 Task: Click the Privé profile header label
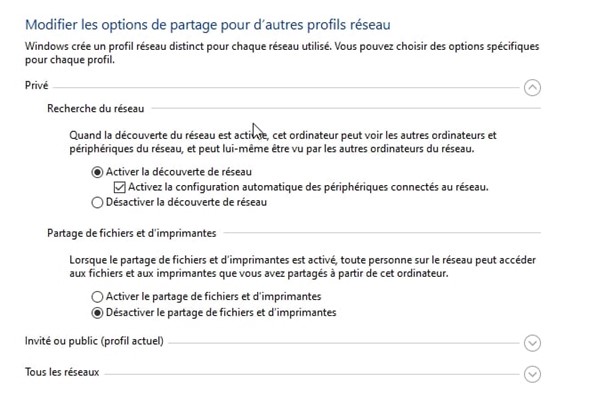pos(36,87)
